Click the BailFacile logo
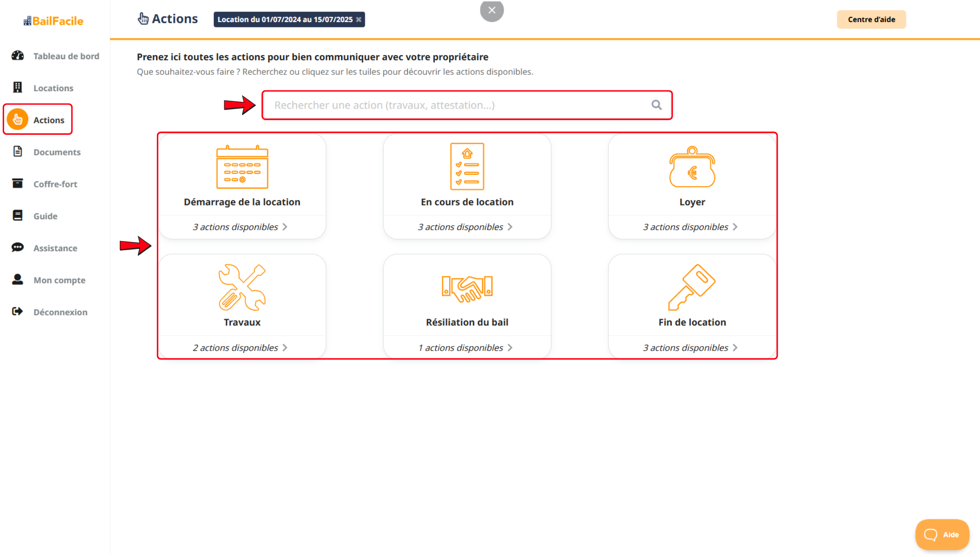Viewport: 980px width, 557px height. 54,21
